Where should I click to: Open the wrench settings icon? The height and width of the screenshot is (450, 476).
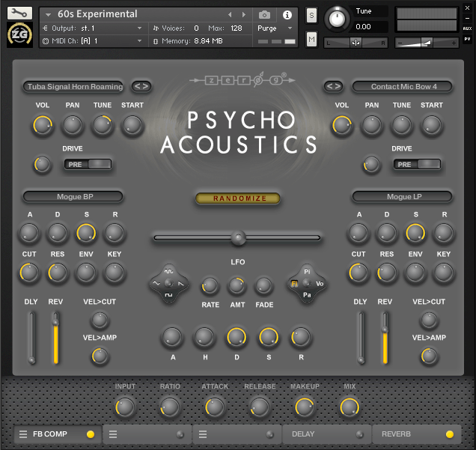pyautogui.click(x=19, y=13)
